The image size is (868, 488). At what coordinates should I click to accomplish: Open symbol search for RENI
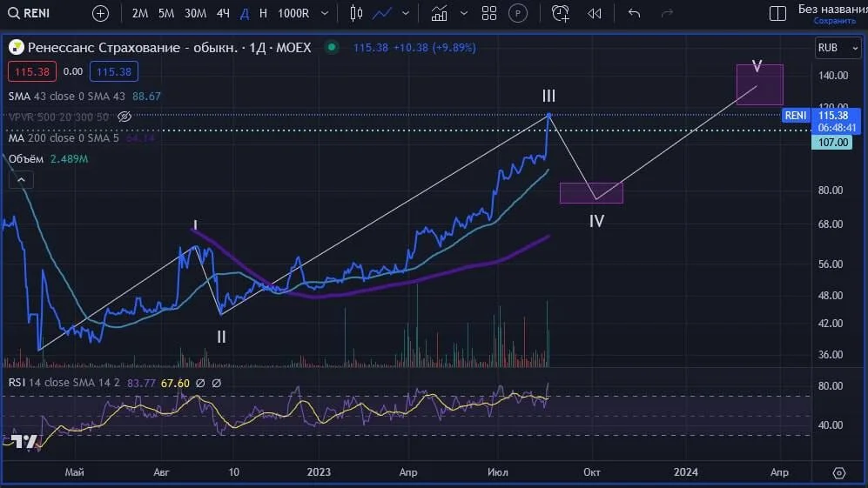[30, 13]
